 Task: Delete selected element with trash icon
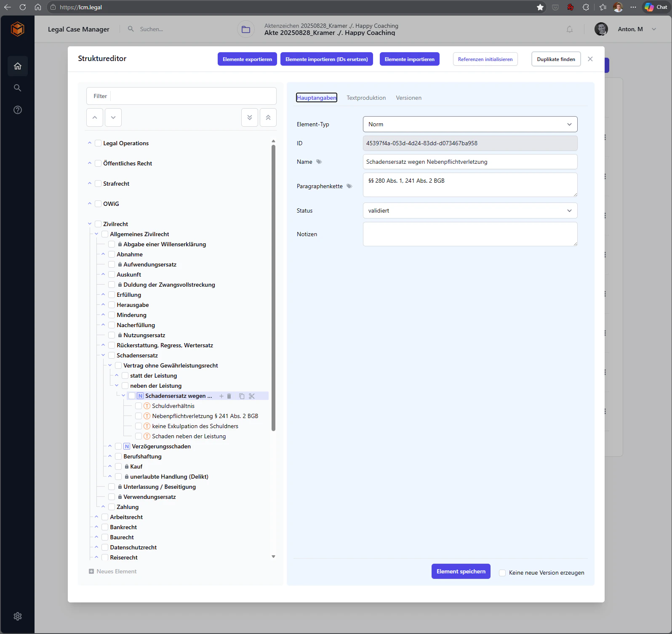pyautogui.click(x=229, y=396)
